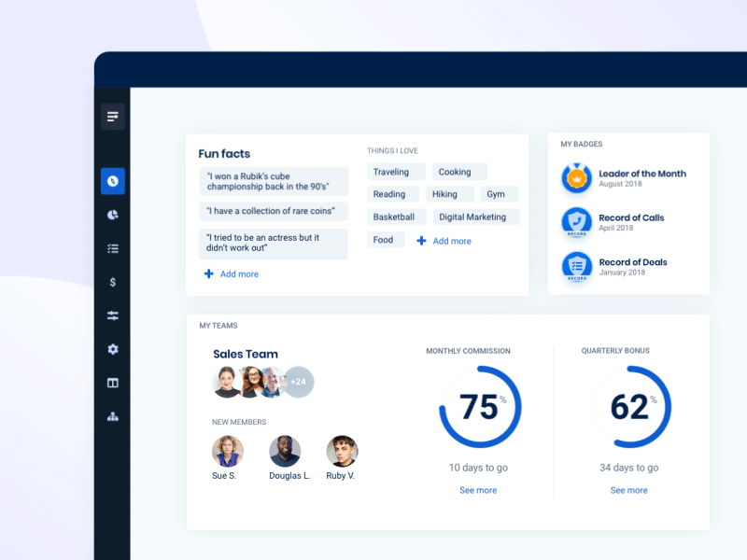
Task: Click the Leader of the Month badge icon
Action: [x=576, y=178]
